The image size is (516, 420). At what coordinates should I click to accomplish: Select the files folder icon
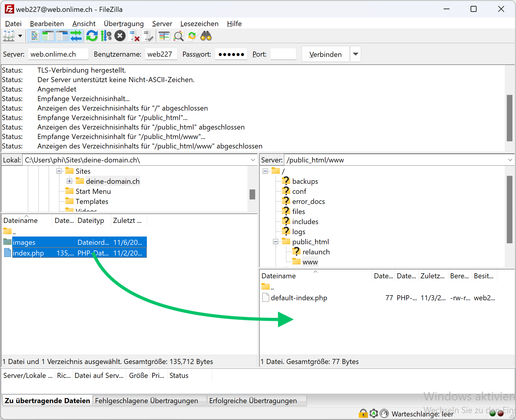[286, 211]
